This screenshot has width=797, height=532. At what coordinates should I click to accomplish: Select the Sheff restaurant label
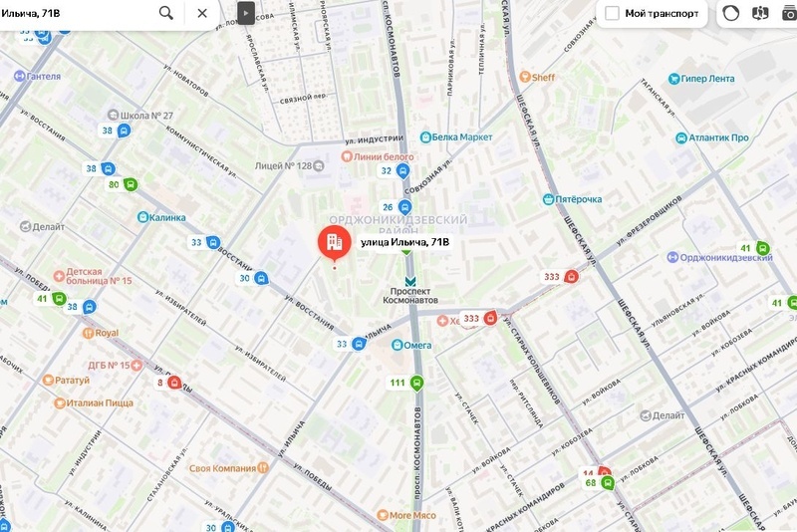coord(537,78)
